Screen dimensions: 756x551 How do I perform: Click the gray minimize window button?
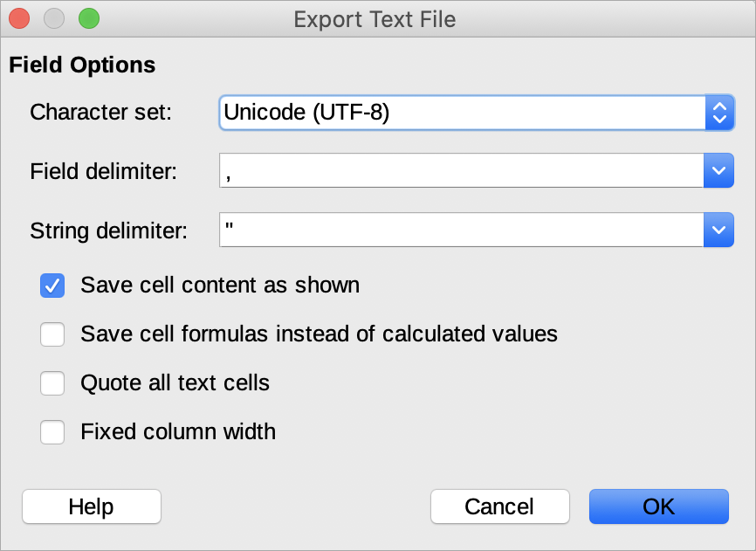[54, 19]
